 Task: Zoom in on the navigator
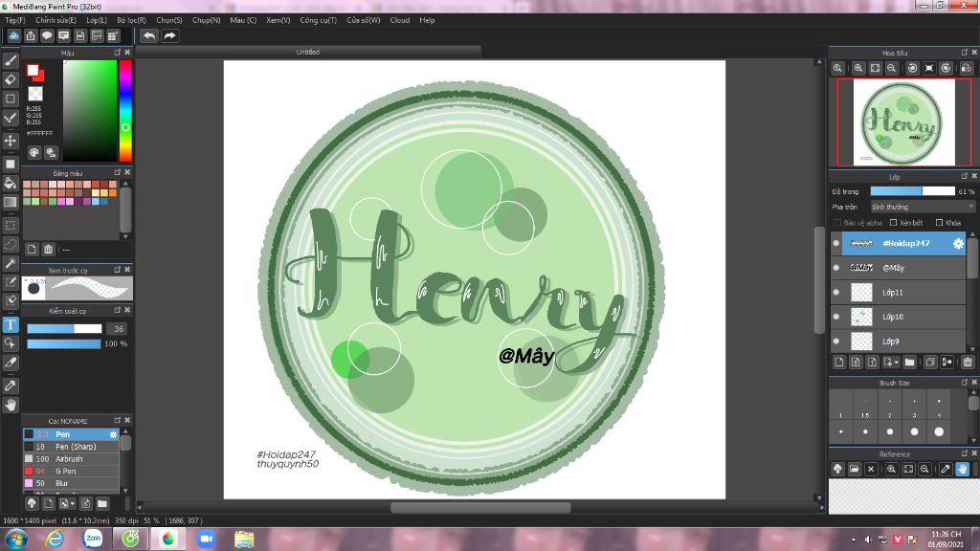click(858, 68)
